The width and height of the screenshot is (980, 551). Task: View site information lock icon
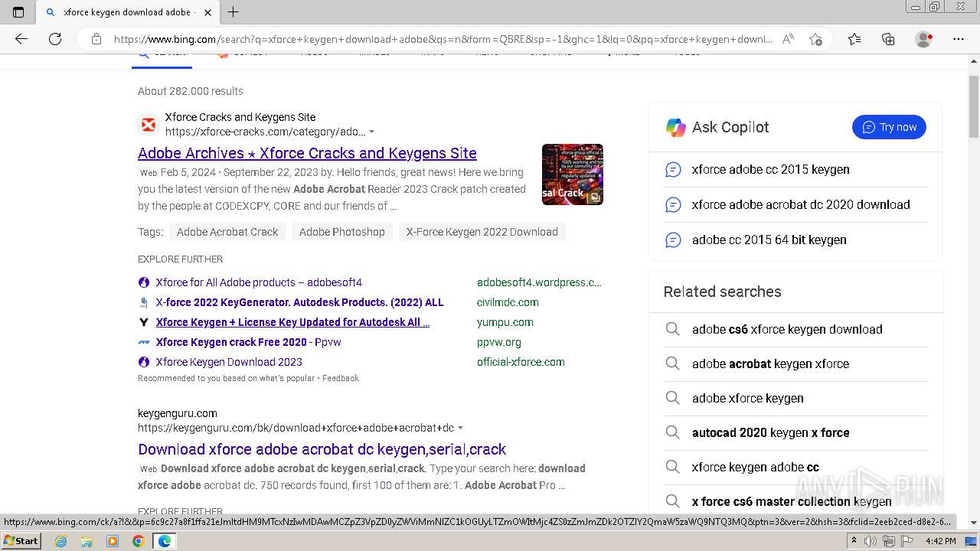pyautogui.click(x=96, y=39)
